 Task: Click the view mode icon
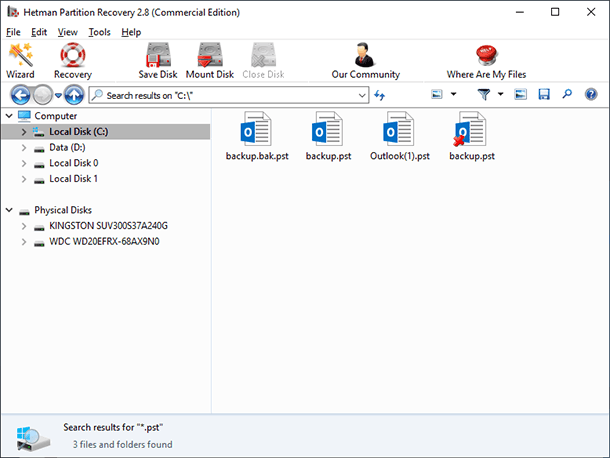pos(437,94)
